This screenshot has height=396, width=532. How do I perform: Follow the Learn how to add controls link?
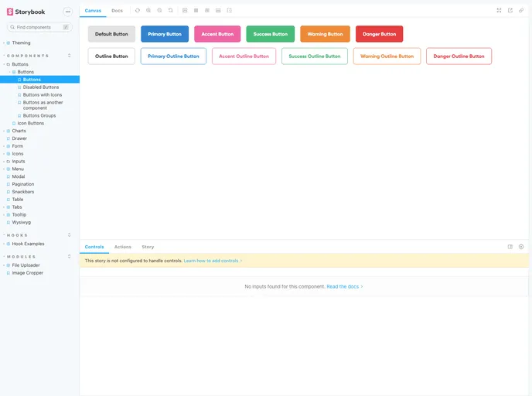(213, 261)
